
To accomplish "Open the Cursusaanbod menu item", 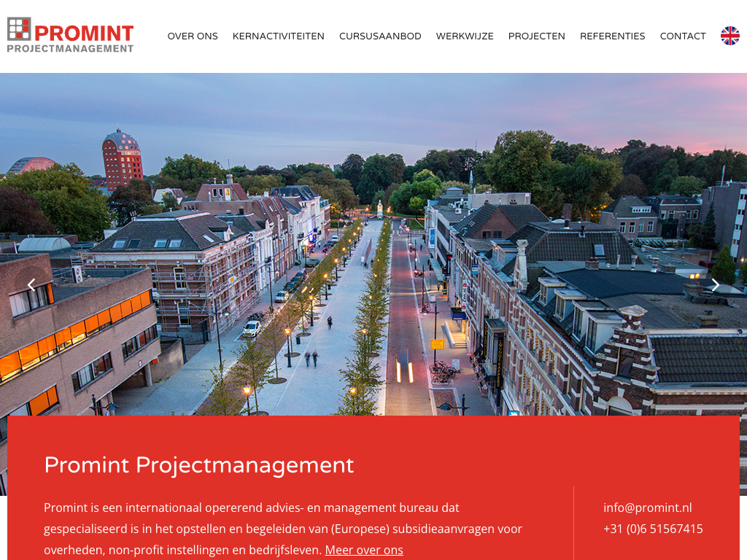I will (380, 36).
